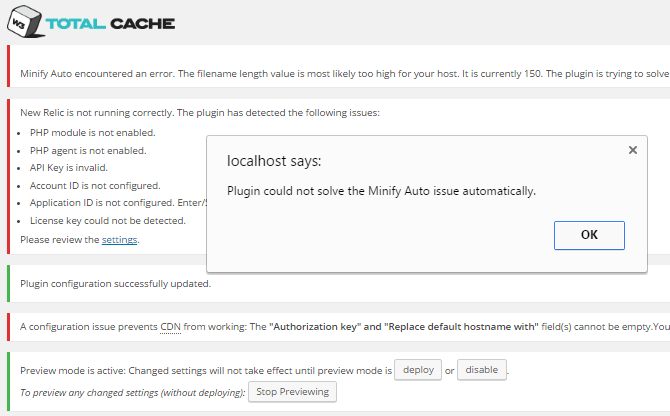
Task: Close the localhost alert with the X
Action: 633,150
